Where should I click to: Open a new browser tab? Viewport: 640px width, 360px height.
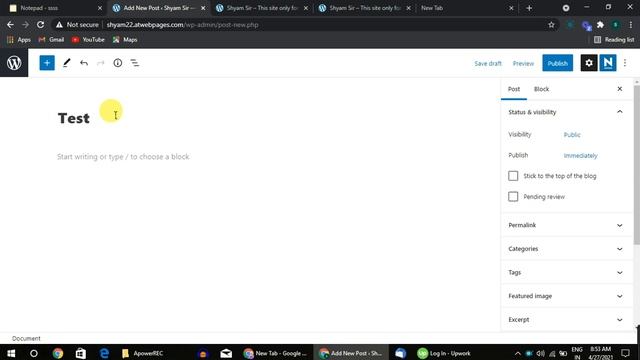[x=529, y=8]
